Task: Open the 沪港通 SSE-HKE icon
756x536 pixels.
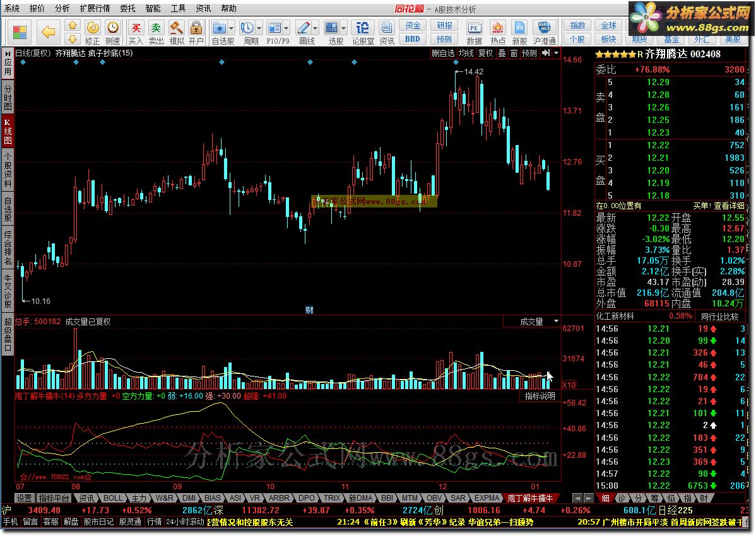Action: tap(545, 32)
